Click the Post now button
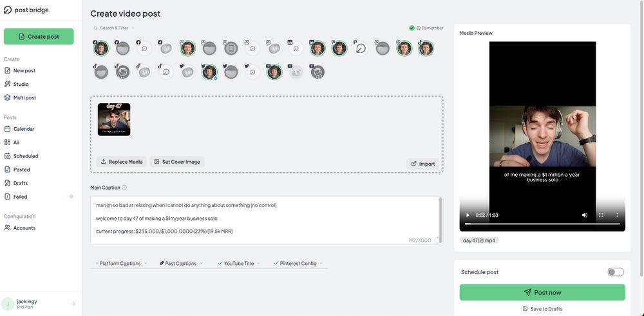The height and width of the screenshot is (316, 644). 542,292
